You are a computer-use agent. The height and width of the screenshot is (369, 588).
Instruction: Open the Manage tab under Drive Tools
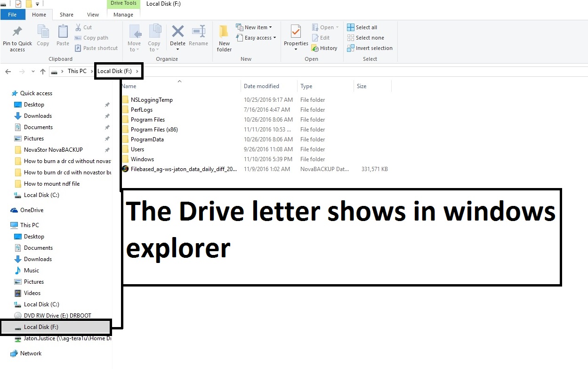coord(123,15)
